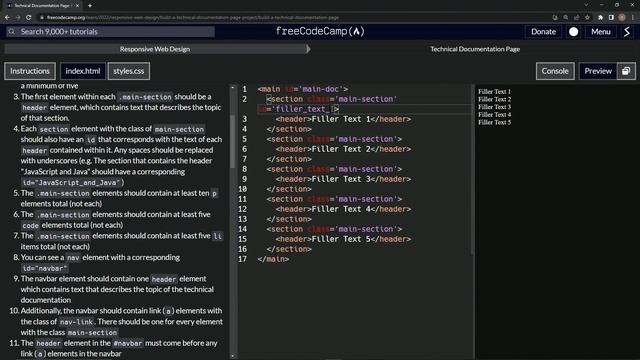Go back using the browser back arrow
The height and width of the screenshot is (360, 640).
(x=7, y=17)
